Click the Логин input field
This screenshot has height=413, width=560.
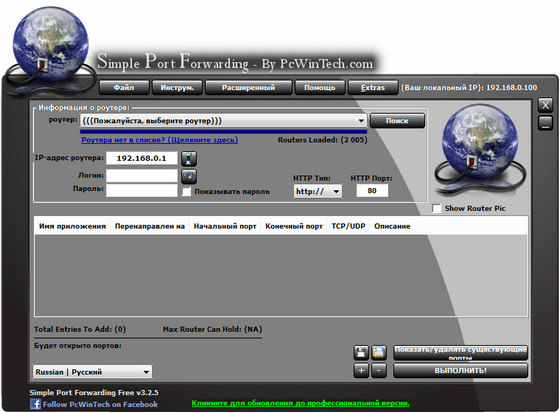142,176
